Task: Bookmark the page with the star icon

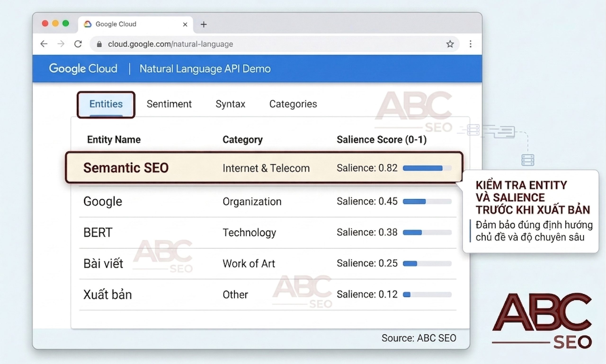Action: point(450,44)
